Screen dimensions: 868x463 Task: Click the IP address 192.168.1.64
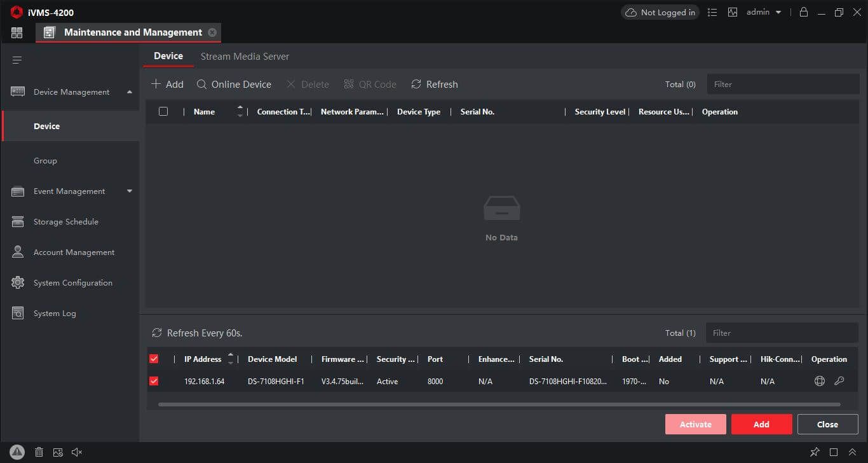[204, 382]
